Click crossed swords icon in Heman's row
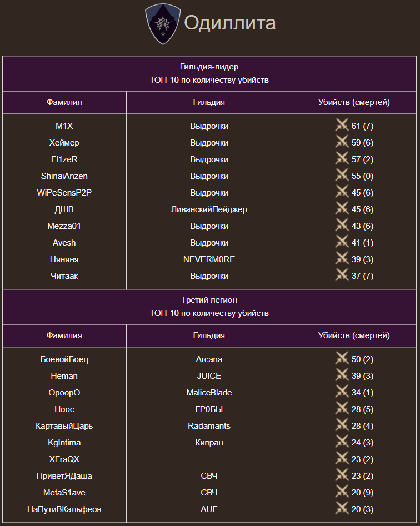The image size is (420, 526). point(342,375)
